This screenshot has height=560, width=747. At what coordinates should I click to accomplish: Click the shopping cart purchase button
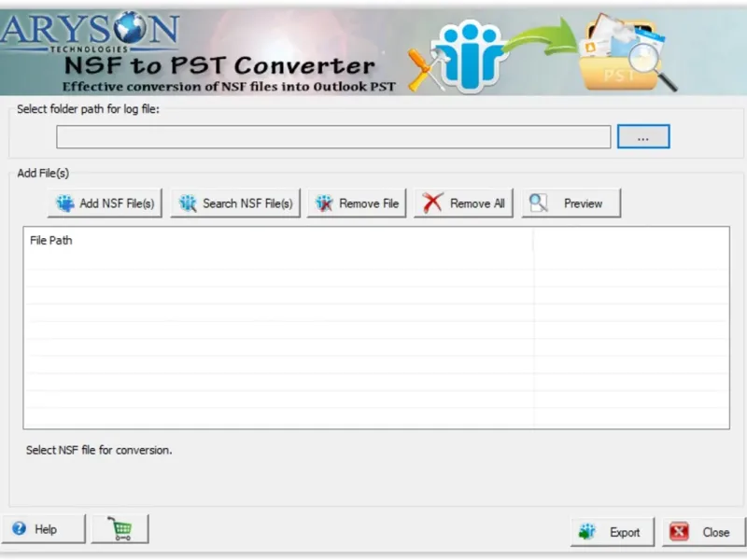pos(120,528)
